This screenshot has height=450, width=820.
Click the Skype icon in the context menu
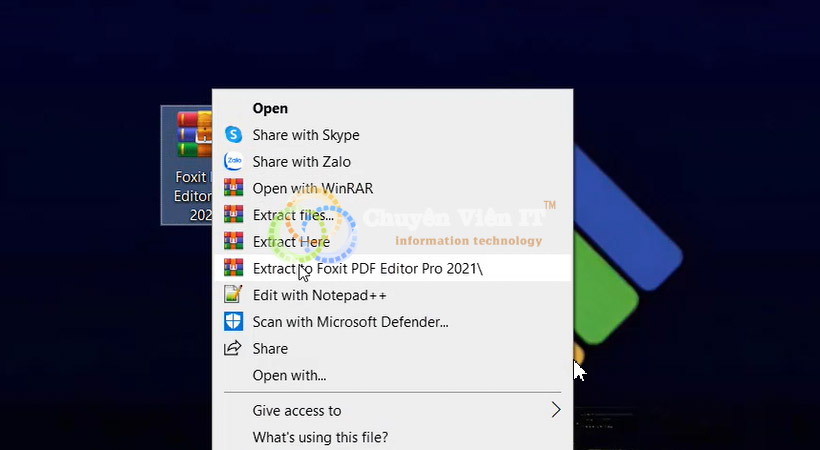coord(233,134)
